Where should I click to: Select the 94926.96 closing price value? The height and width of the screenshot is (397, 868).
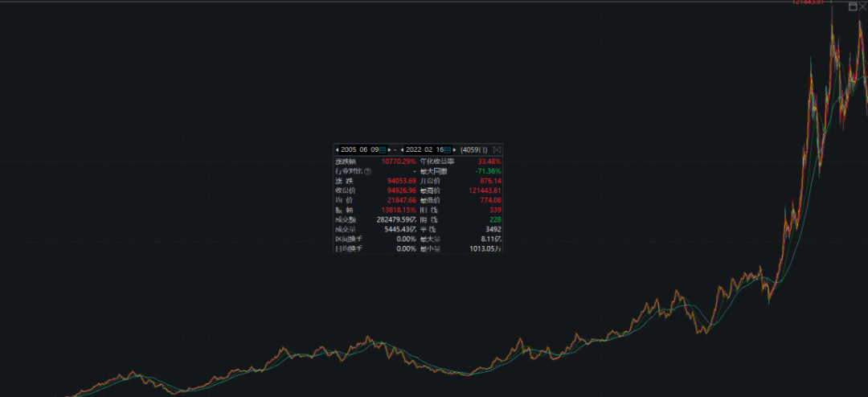pos(402,190)
